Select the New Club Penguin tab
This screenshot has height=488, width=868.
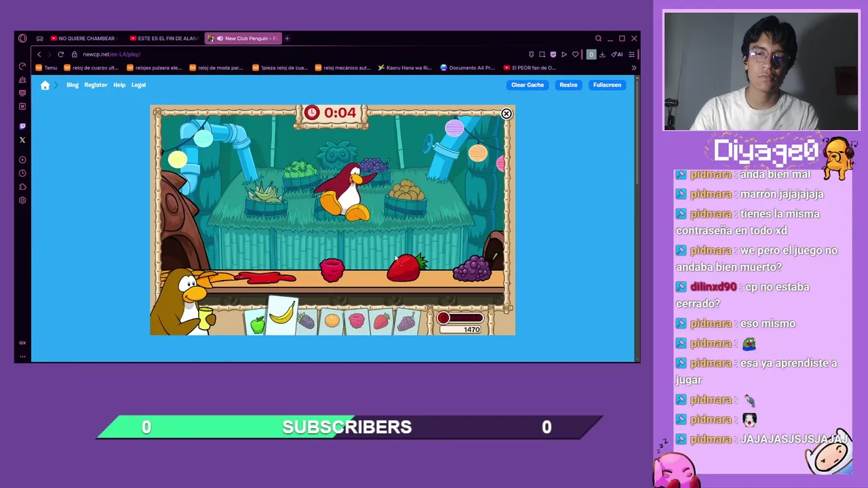click(243, 39)
